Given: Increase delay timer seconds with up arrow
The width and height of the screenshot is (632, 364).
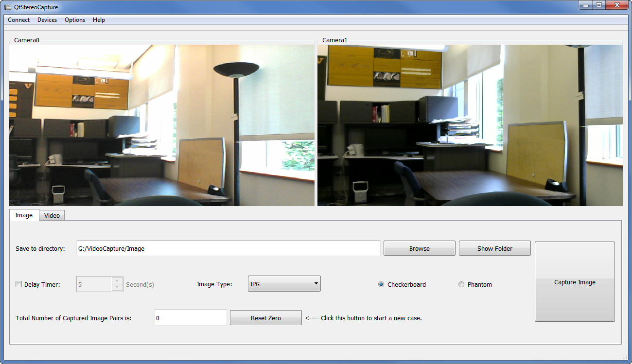Looking at the screenshot, I should [117, 280].
